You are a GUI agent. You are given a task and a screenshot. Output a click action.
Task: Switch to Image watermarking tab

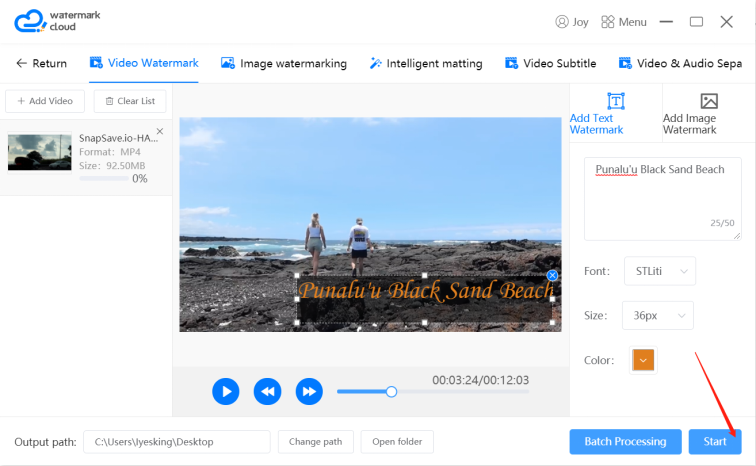coord(284,64)
